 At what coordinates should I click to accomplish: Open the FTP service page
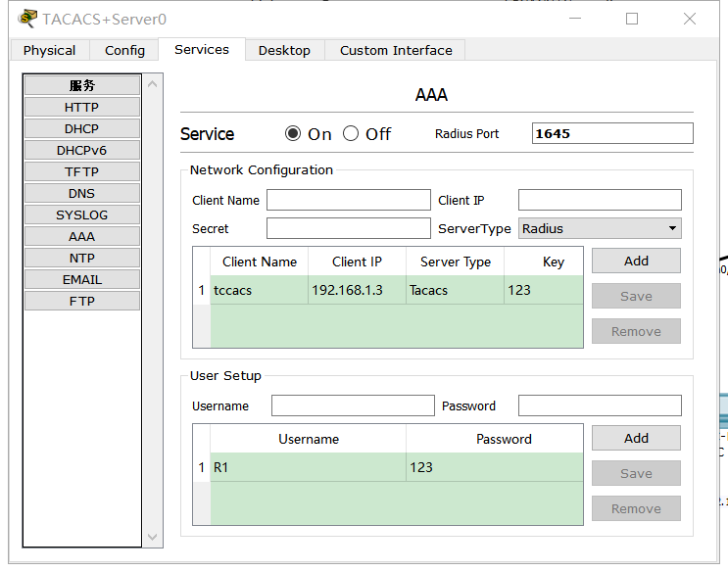pyautogui.click(x=82, y=302)
